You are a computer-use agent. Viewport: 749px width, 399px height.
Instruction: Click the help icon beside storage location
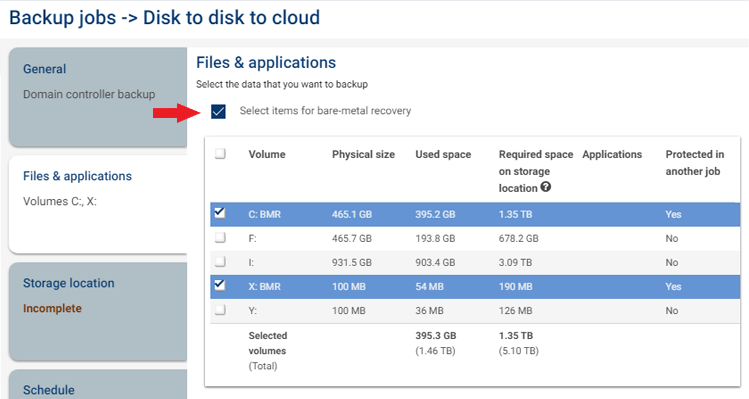click(x=546, y=187)
